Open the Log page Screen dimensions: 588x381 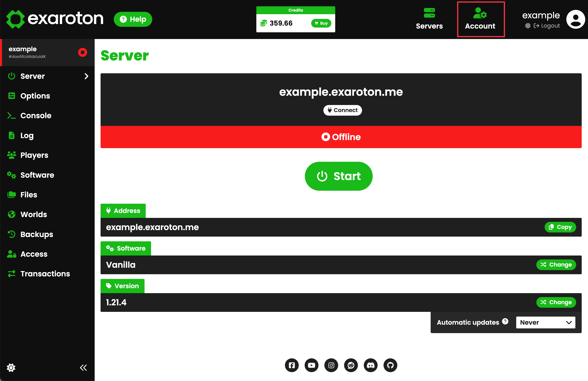(x=48, y=135)
